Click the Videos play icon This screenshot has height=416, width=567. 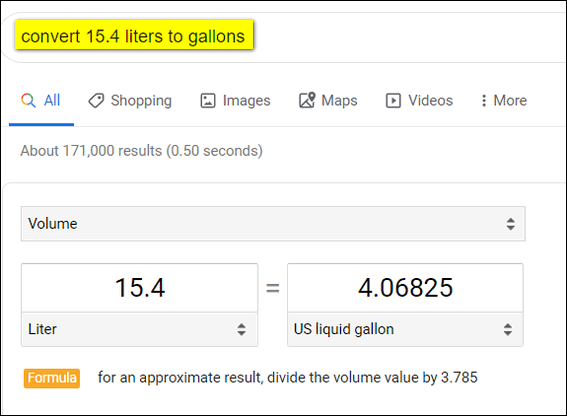tap(393, 101)
